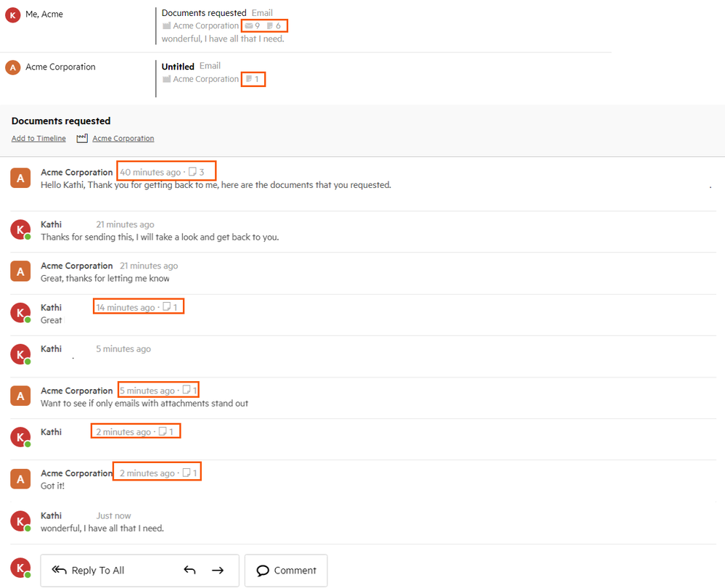Open the Comment button
The width and height of the screenshot is (725, 588).
click(286, 571)
